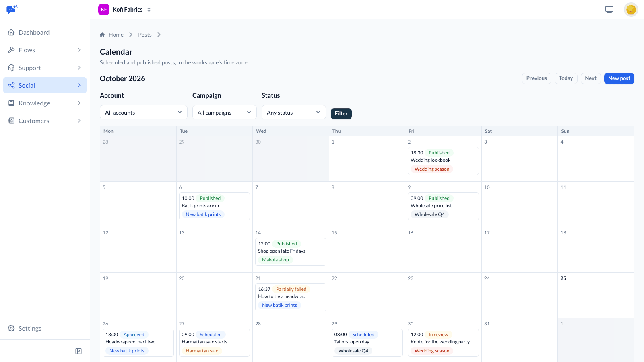Go to Next month button
Image resolution: width=644 pixels, height=362 pixels.
pyautogui.click(x=591, y=78)
